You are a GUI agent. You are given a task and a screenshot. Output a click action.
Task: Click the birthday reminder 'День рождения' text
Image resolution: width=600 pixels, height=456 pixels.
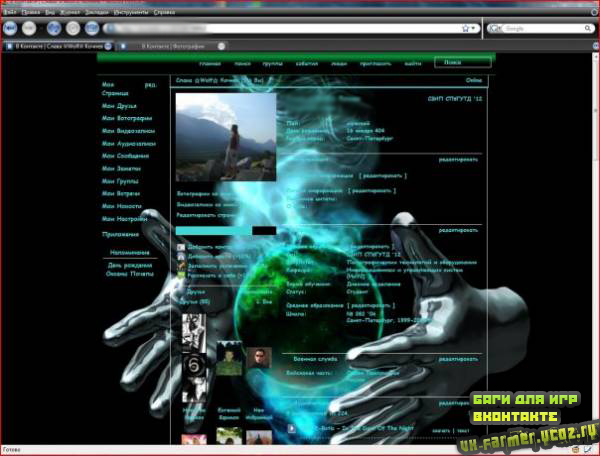(130, 265)
